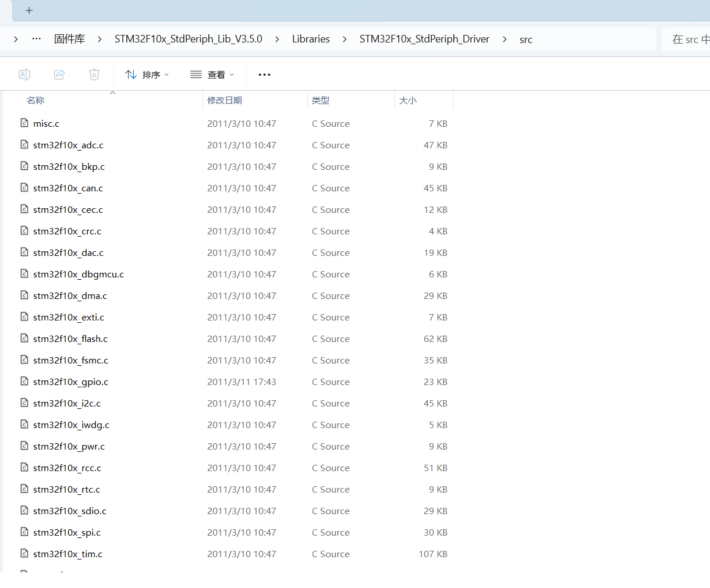Select the stm32f10x_dac.c file icon
This screenshot has width=710, height=588.
[x=24, y=252]
